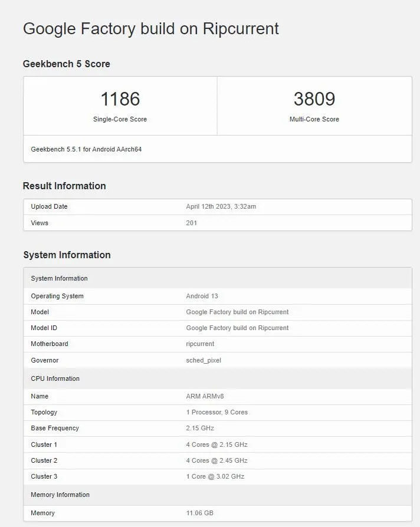Select the Model ID value text
The image size is (420, 527).
237,328
